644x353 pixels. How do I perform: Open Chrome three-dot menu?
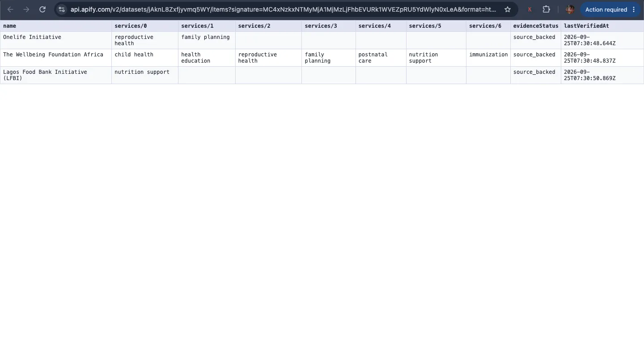click(x=634, y=9)
